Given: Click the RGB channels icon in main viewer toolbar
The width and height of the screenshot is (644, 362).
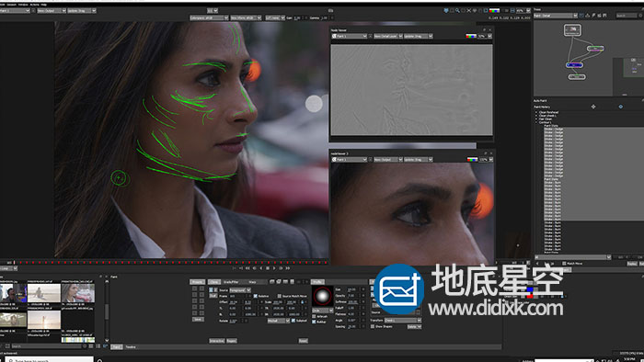Looking at the screenshot, I should pyautogui.click(x=494, y=11).
